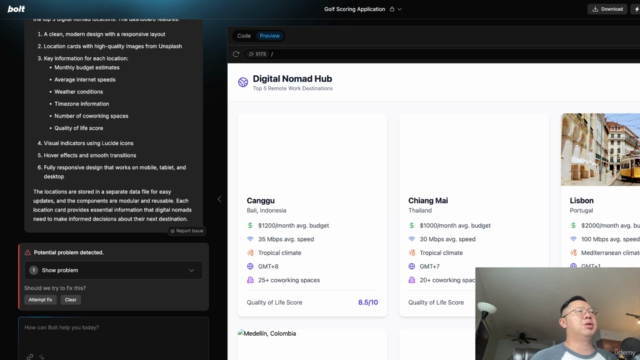
Task: Reload the preview with the refresh icon
Action: (236, 54)
